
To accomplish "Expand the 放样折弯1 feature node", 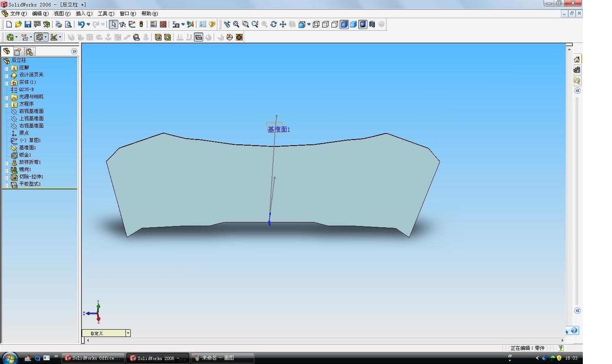I will pos(6,163).
